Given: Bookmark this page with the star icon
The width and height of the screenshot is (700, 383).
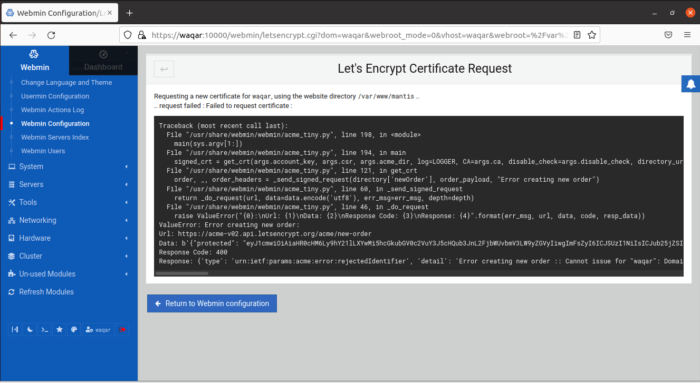Looking at the screenshot, I should coord(592,35).
